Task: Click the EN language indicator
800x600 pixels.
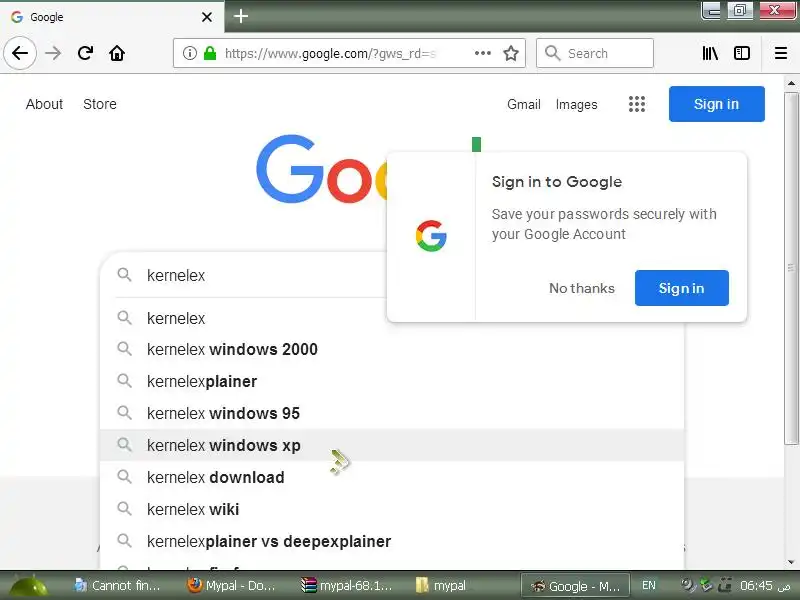Action: [648, 585]
